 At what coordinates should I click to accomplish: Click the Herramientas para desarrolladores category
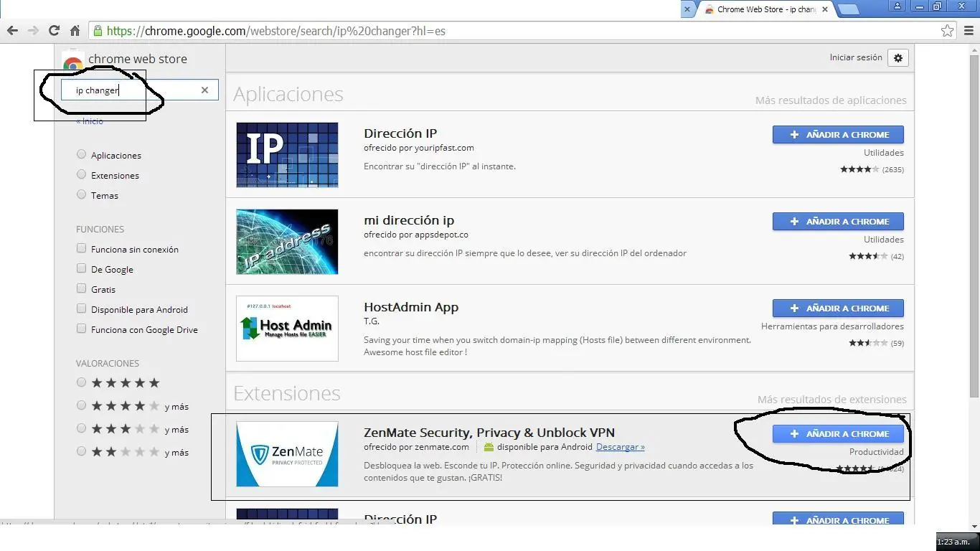(x=832, y=326)
